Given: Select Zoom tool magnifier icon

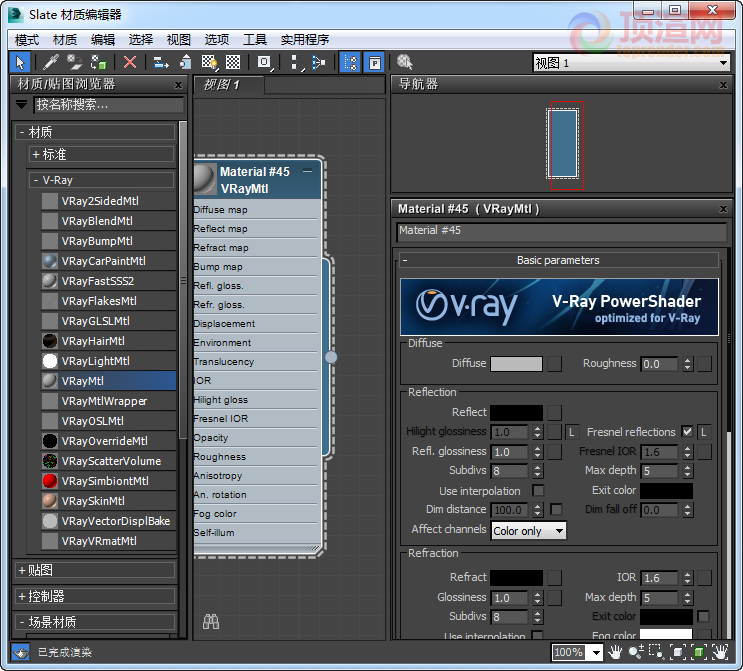Looking at the screenshot, I should (x=636, y=653).
